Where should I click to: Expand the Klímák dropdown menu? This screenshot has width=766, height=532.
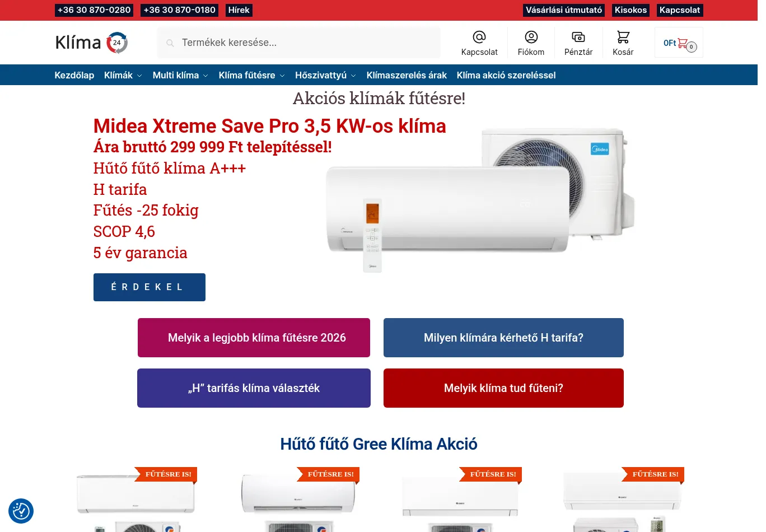tap(123, 75)
